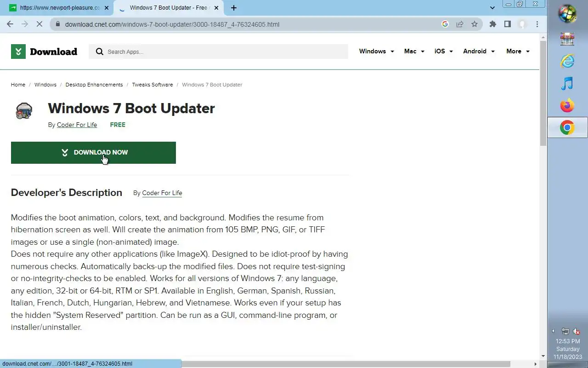Stop page loading with the X button
This screenshot has width=588, height=368.
40,24
